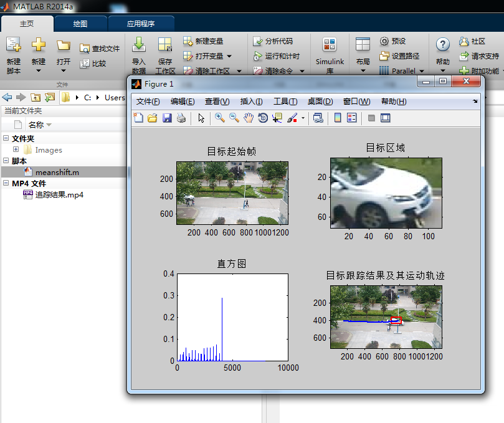
Task: Select the Zoom In magnifier tool
Action: 220,118
